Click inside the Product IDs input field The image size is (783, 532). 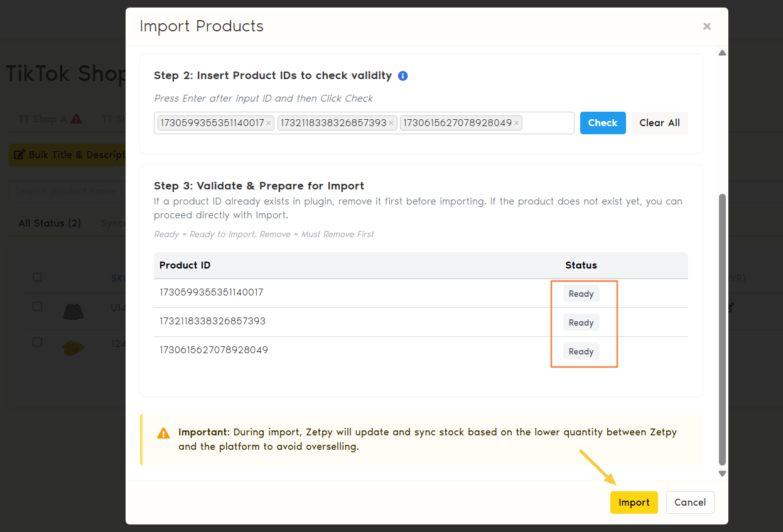[x=548, y=123]
